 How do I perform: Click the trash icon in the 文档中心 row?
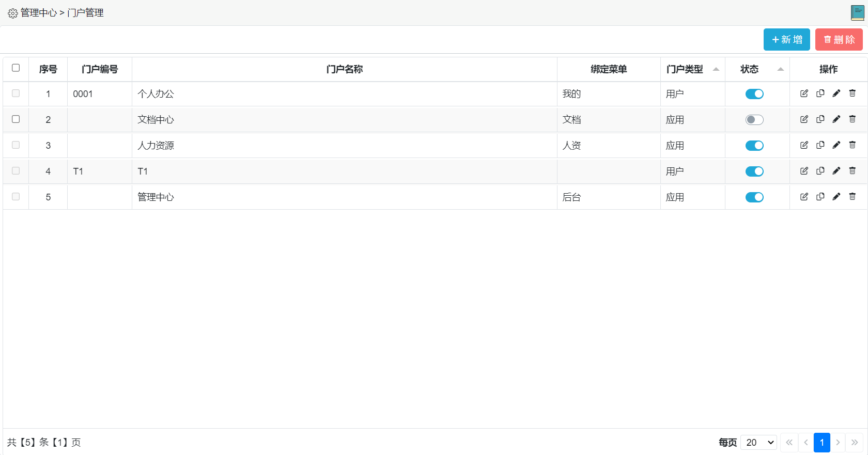tap(853, 119)
